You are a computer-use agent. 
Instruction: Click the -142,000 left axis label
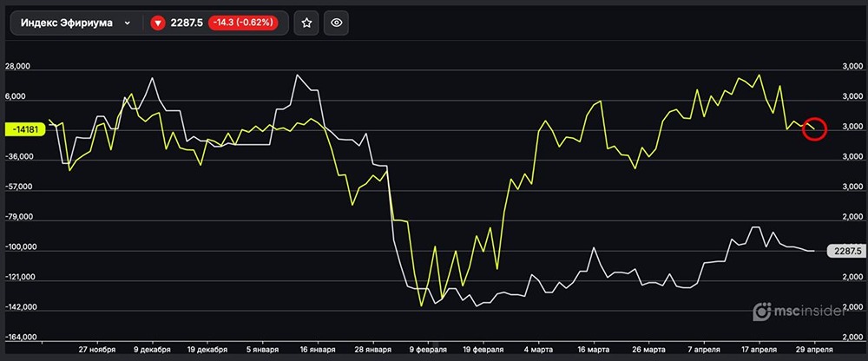point(21,307)
